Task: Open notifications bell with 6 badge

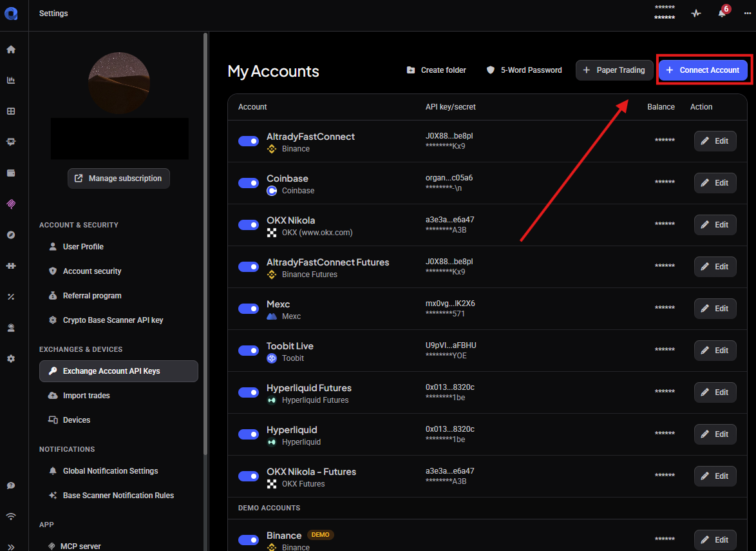Action: pyautogui.click(x=723, y=12)
